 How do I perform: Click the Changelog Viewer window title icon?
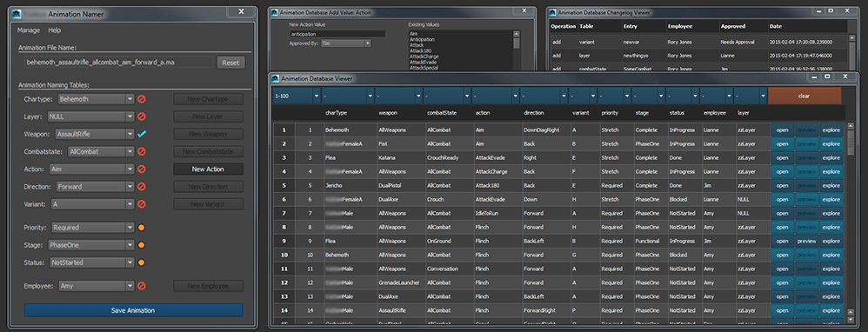[x=552, y=12]
